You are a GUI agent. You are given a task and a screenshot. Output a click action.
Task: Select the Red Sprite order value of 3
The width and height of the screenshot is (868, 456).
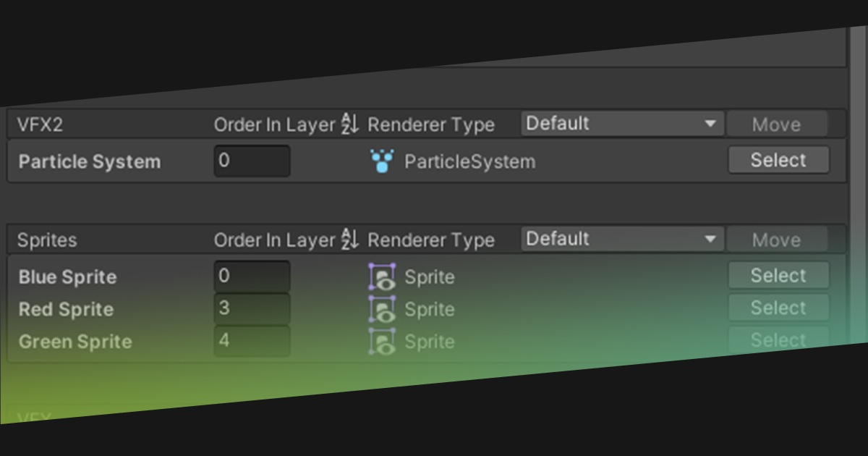click(252, 308)
